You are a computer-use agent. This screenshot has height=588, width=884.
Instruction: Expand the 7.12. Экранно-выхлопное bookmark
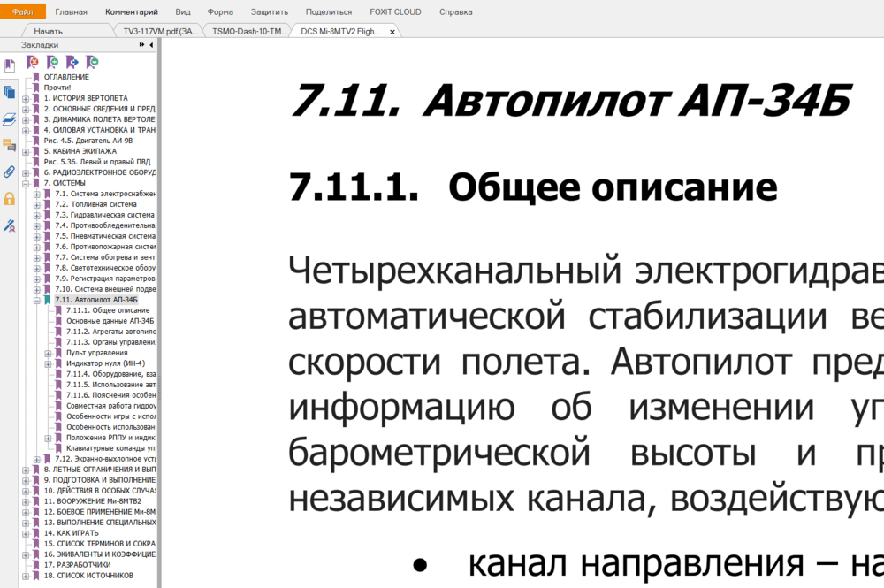36,460
